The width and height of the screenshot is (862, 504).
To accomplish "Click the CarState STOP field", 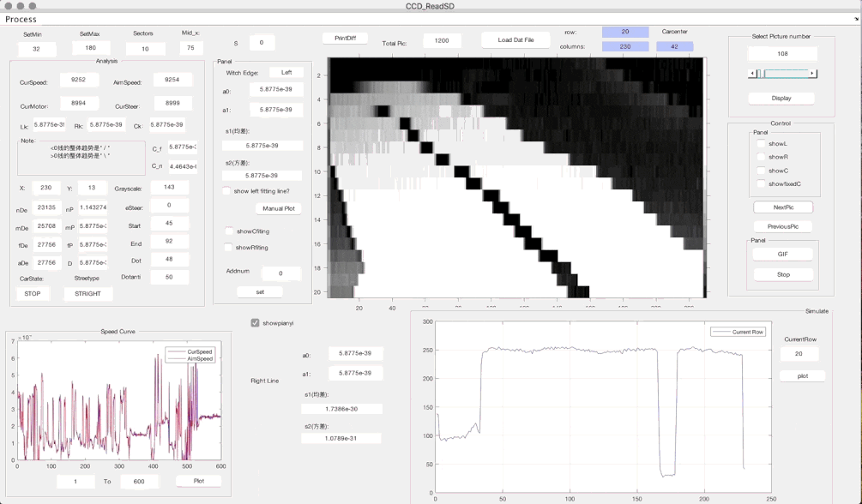I will [x=33, y=293].
